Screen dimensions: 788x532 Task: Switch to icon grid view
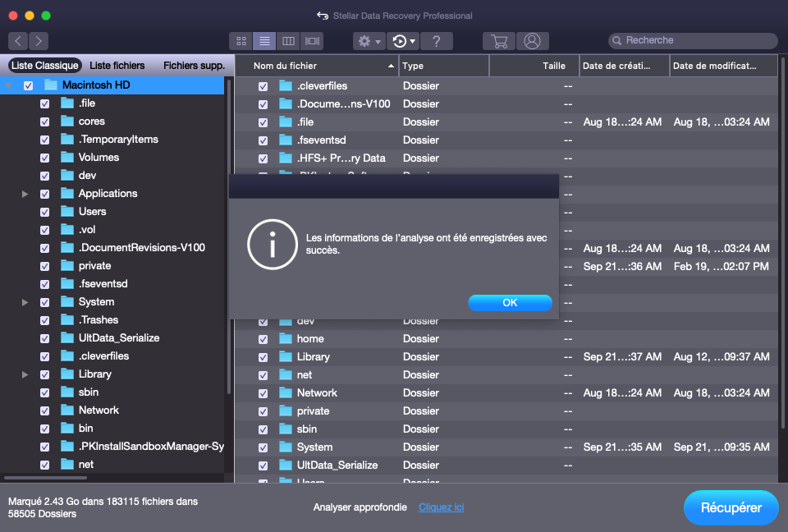click(241, 41)
